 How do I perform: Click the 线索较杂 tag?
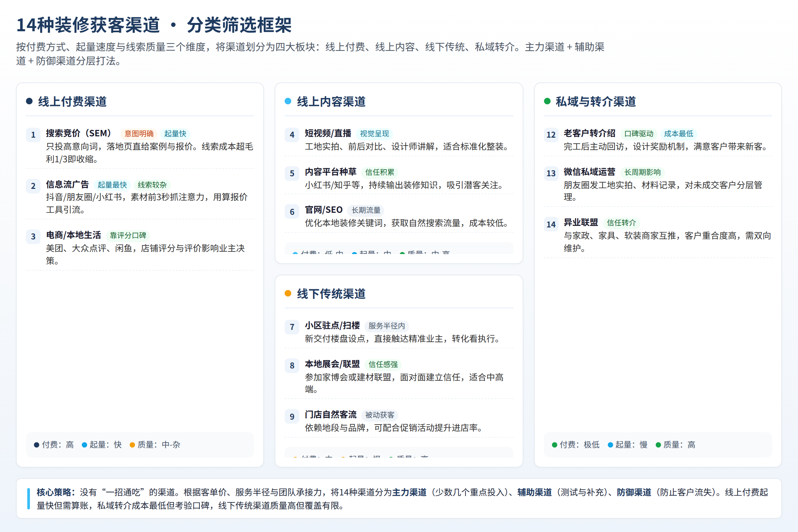click(152, 185)
